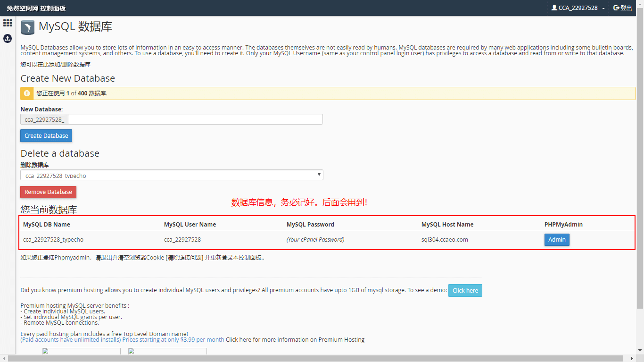
Task: Click the blue Click here demo button
Action: tap(465, 291)
